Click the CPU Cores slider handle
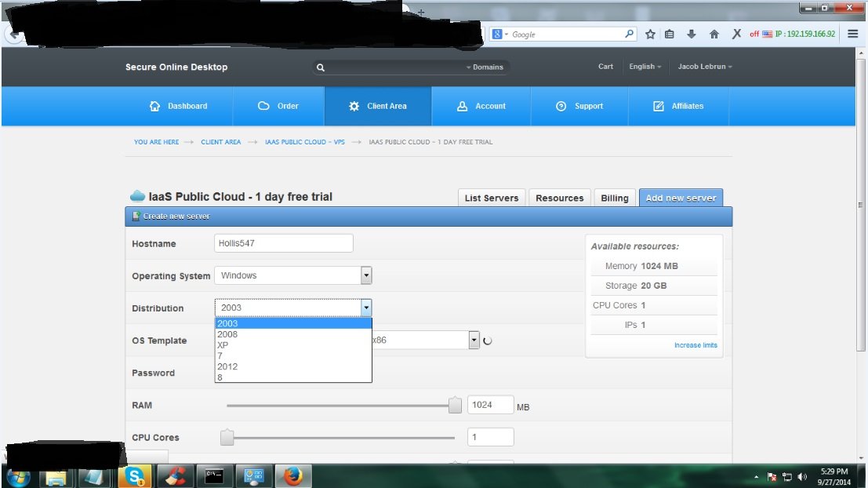 227,438
